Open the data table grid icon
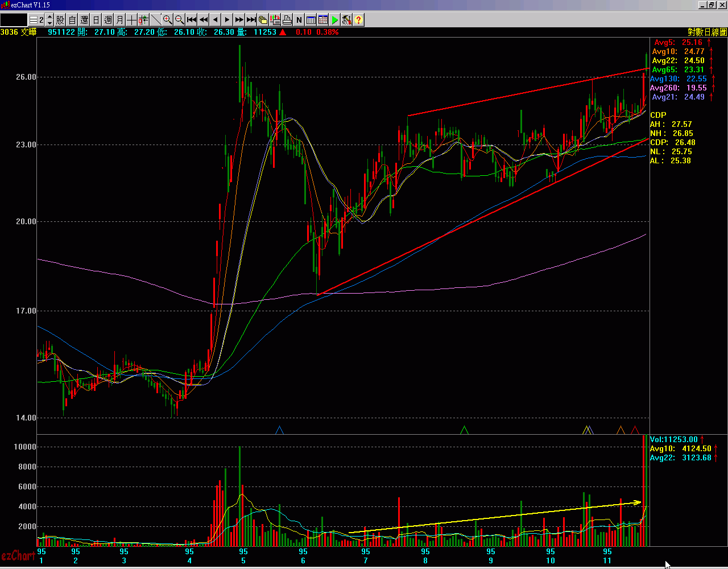This screenshot has height=569, width=728. (311, 20)
